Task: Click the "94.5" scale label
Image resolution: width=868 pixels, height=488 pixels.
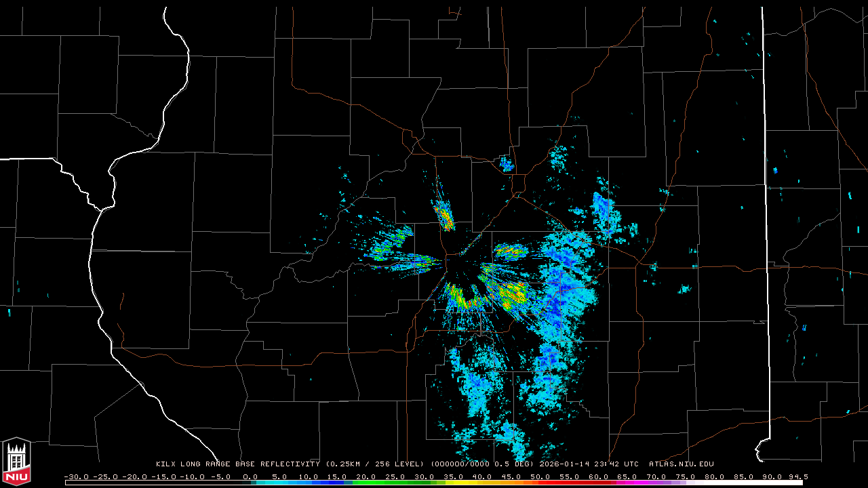Action: click(799, 476)
